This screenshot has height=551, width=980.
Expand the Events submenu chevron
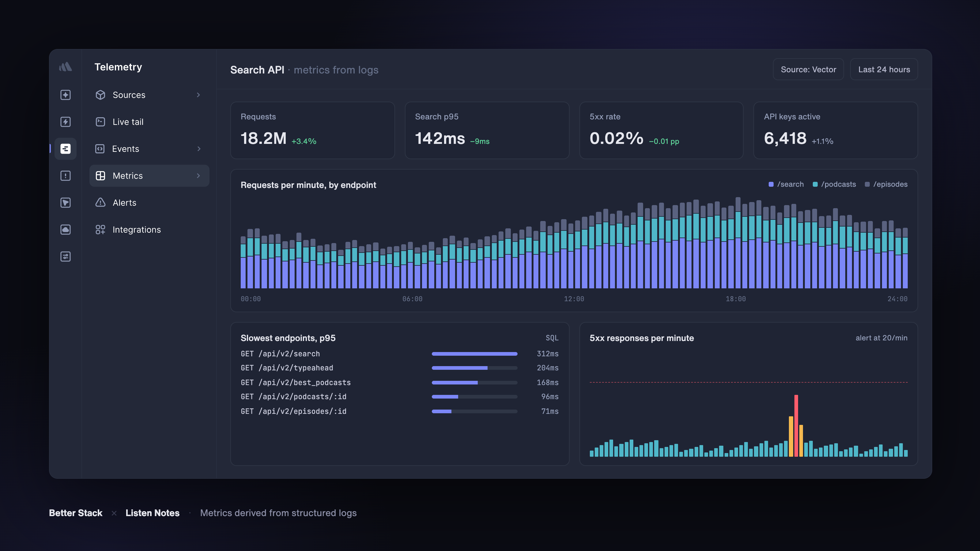198,149
